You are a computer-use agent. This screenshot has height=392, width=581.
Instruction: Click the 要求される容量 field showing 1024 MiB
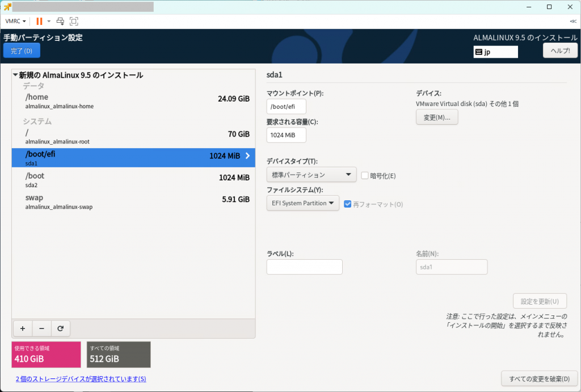(x=286, y=135)
